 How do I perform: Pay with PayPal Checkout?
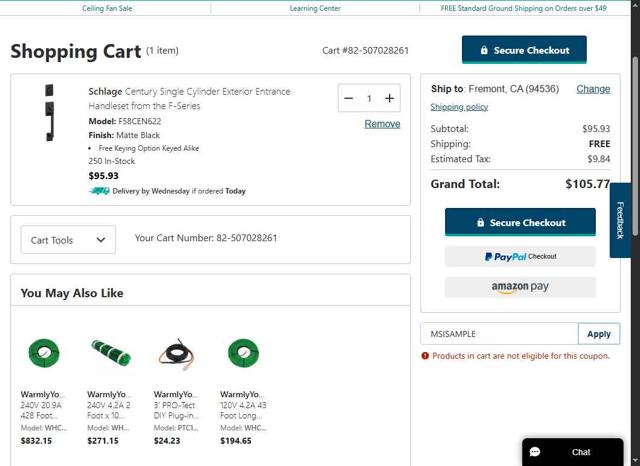pos(520,257)
